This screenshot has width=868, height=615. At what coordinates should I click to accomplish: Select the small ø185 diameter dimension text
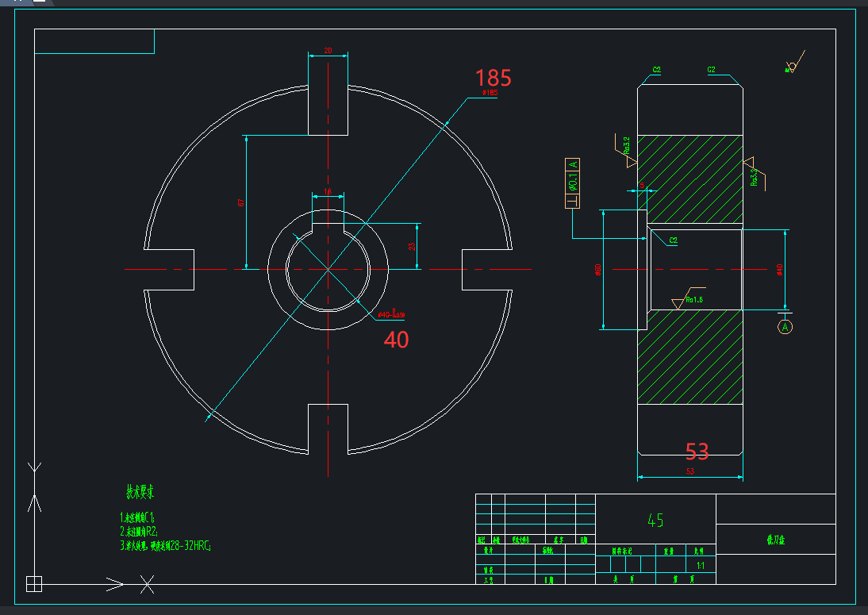click(x=490, y=92)
